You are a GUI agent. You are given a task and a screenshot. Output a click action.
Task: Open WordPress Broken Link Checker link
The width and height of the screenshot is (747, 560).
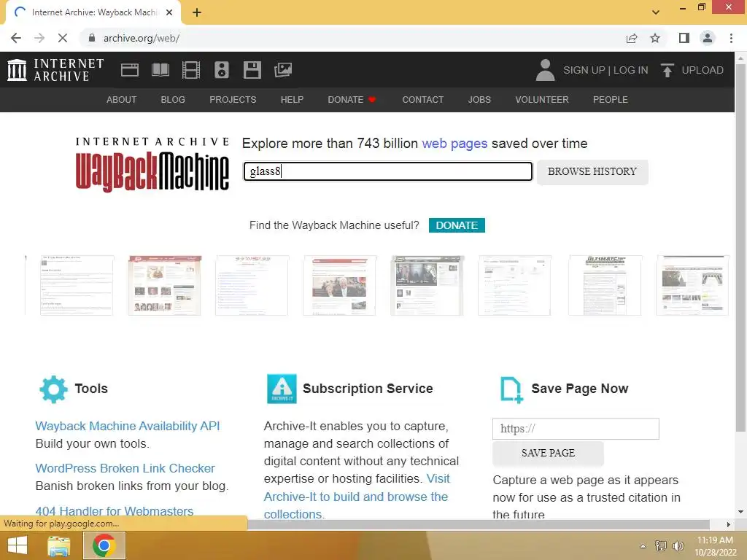click(x=125, y=468)
